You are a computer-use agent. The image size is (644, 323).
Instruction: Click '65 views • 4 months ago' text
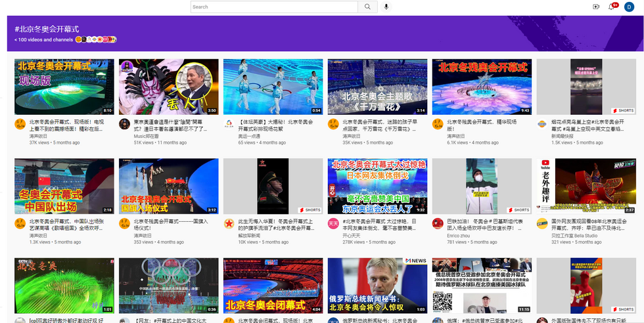tap(262, 142)
